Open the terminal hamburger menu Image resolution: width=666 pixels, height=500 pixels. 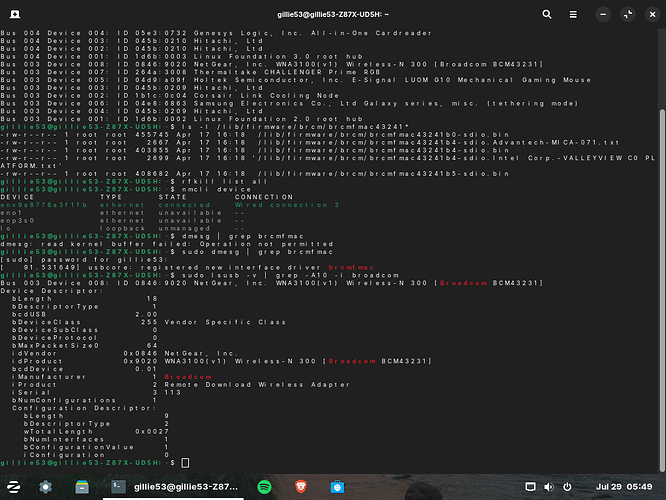click(x=573, y=14)
